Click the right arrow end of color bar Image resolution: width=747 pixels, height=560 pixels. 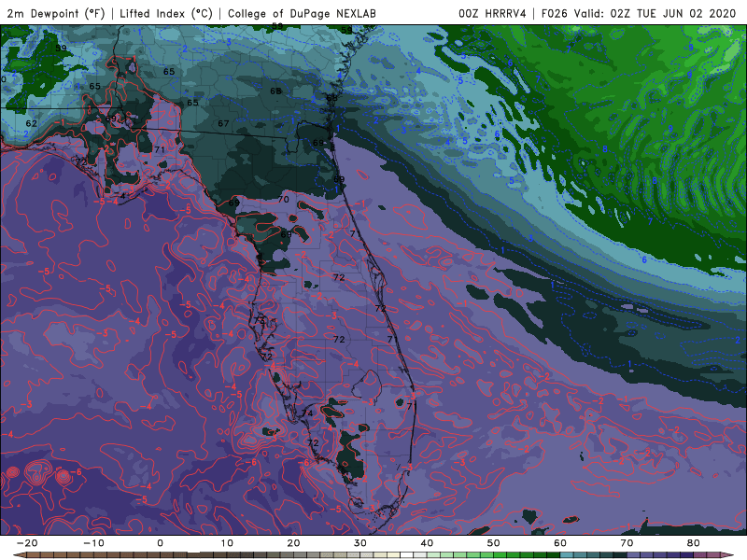click(728, 555)
